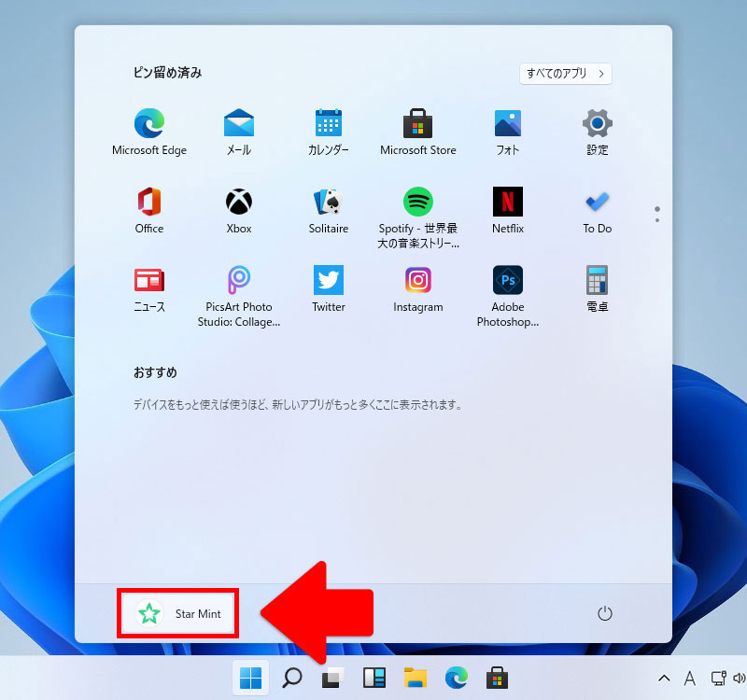Open the Star Mint user account
Screen dimensions: 747x700
point(177,613)
